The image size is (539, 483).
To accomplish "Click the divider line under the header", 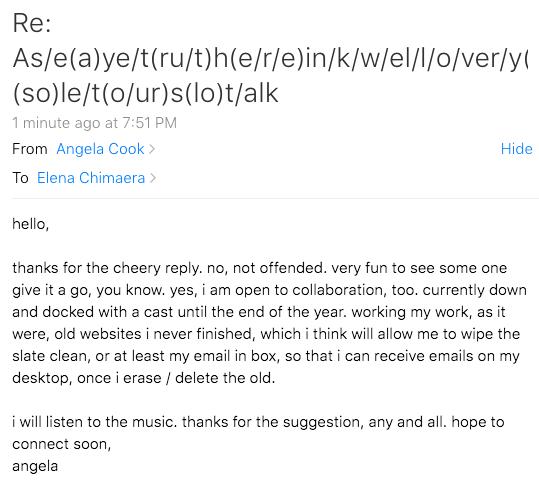I will click(x=275, y=198).
